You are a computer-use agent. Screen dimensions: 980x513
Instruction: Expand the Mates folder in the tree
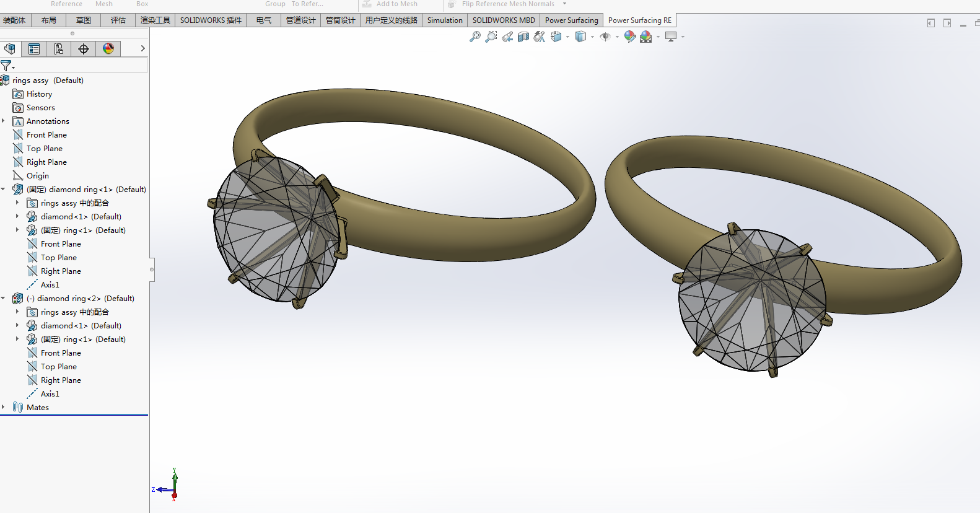click(4, 408)
